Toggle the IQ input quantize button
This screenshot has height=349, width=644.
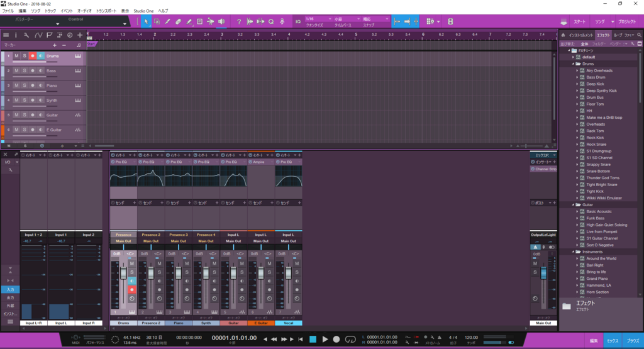click(297, 21)
